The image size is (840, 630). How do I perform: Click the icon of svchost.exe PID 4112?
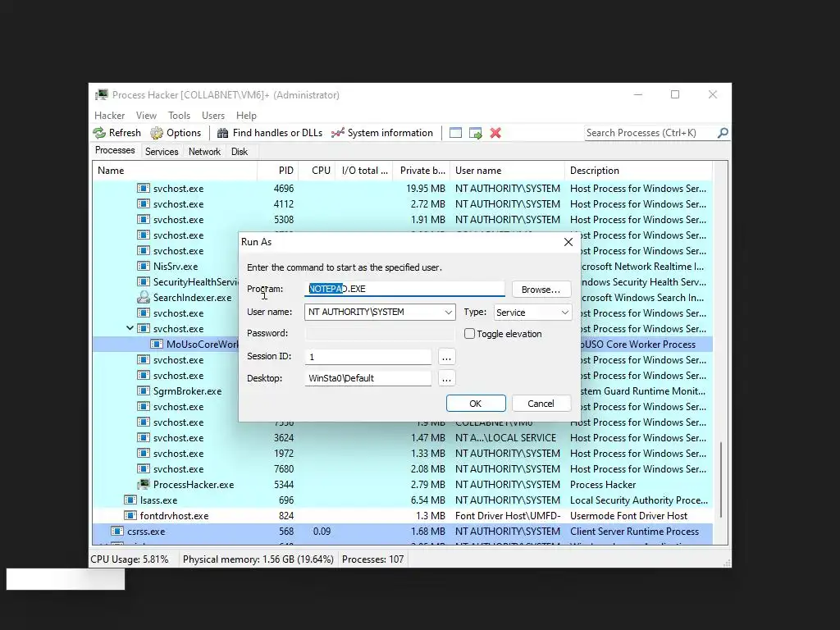[143, 203]
